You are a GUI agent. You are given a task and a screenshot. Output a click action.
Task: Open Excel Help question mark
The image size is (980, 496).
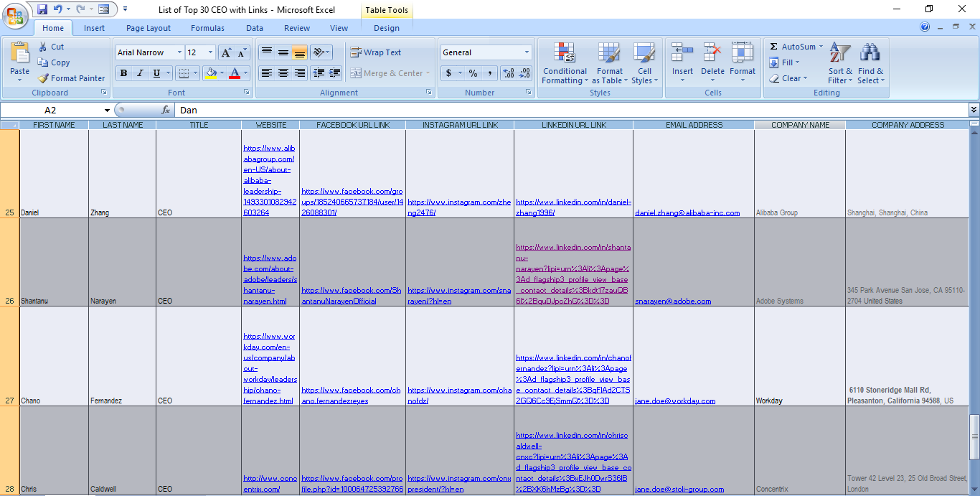click(925, 27)
